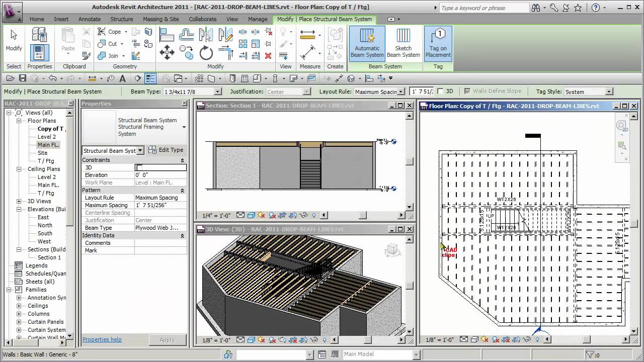Click the Detail Level icon in the Floor Plan view bar

[464, 339]
